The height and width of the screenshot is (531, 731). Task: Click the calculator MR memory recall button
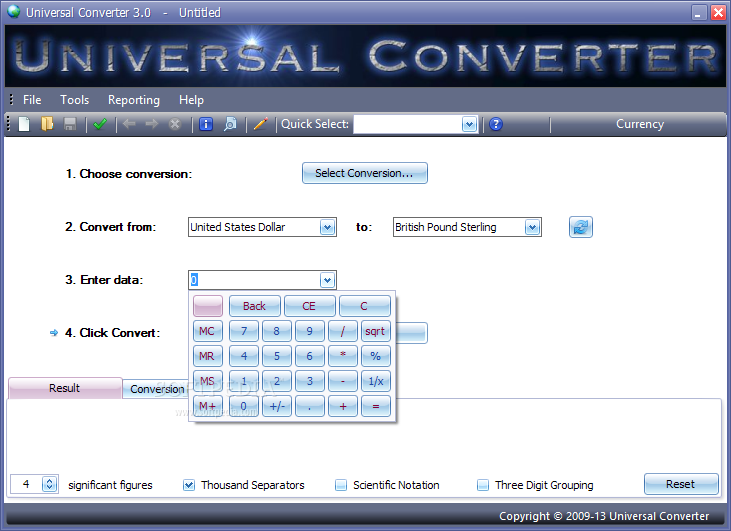(x=207, y=356)
